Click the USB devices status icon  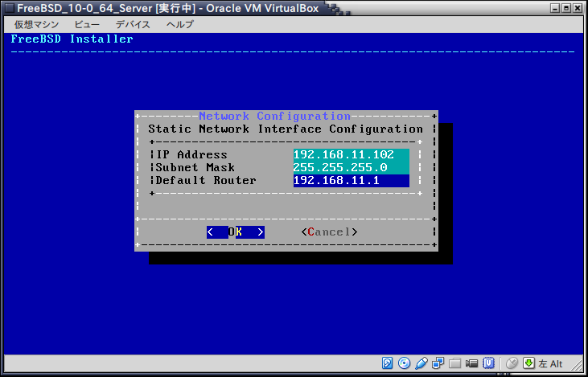[x=421, y=363]
